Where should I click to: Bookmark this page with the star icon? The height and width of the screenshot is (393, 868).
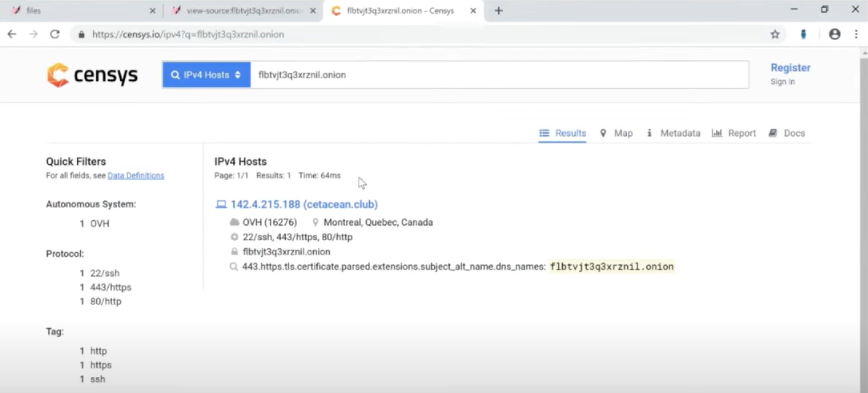[774, 34]
